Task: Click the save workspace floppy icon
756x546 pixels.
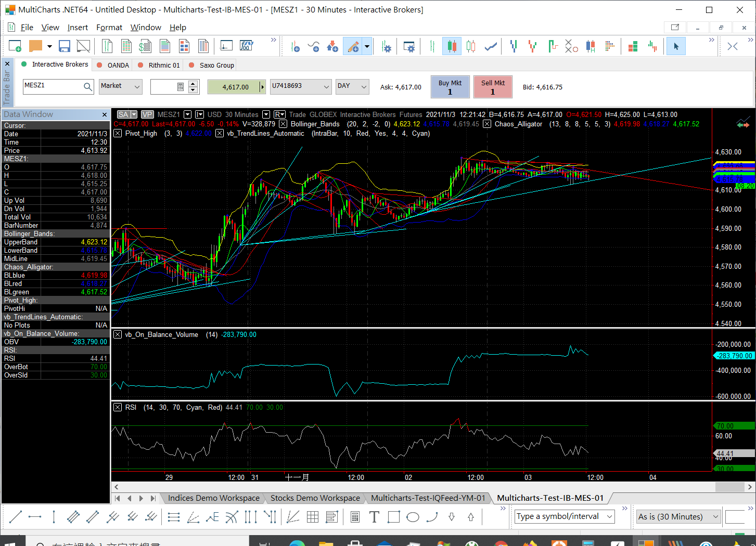Action: pyautogui.click(x=65, y=46)
